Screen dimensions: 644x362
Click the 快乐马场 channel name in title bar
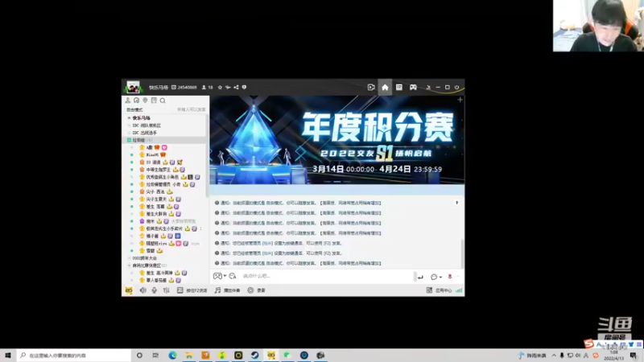point(159,88)
